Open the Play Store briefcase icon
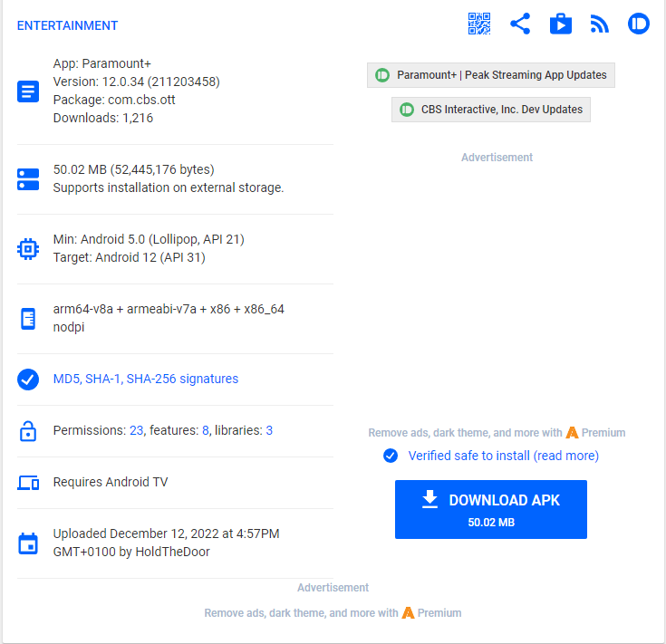 click(561, 24)
